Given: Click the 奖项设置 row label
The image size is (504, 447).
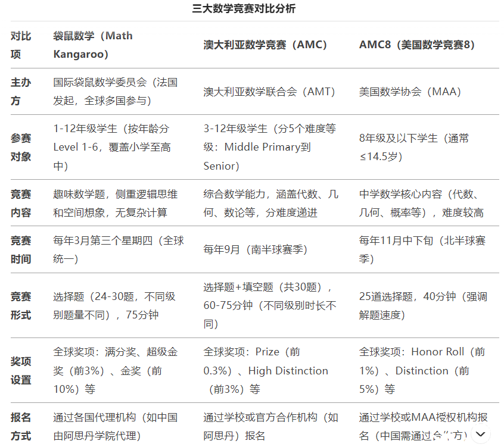Looking at the screenshot, I should coord(21,371).
